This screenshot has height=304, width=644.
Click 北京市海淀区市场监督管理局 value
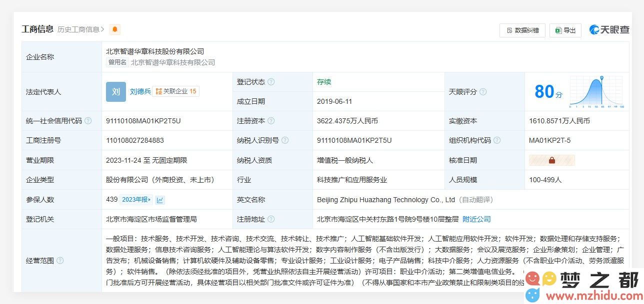coord(151,219)
